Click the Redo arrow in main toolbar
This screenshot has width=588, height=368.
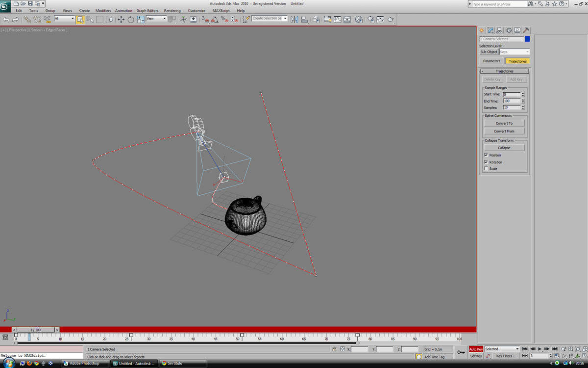(15, 19)
